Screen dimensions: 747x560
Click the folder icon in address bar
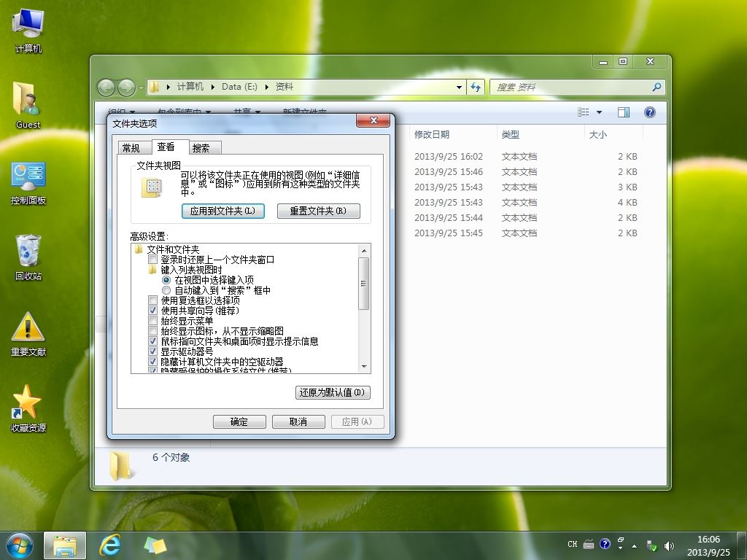154,87
